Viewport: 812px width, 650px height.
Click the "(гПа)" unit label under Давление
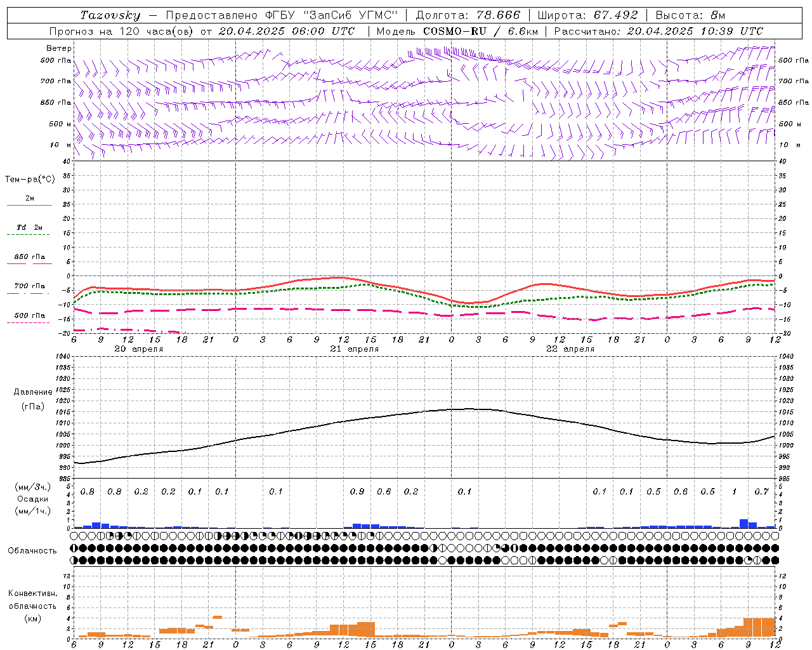pyautogui.click(x=33, y=406)
